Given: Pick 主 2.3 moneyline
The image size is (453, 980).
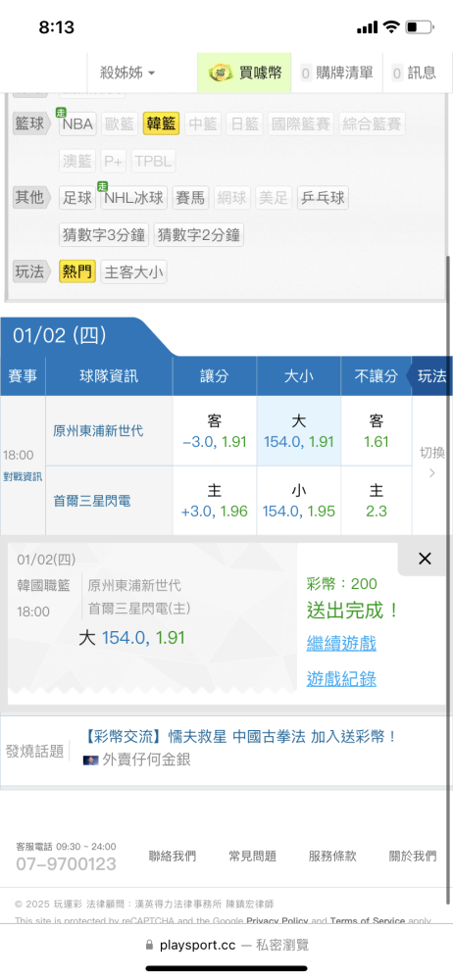Looking at the screenshot, I should coord(377,501).
